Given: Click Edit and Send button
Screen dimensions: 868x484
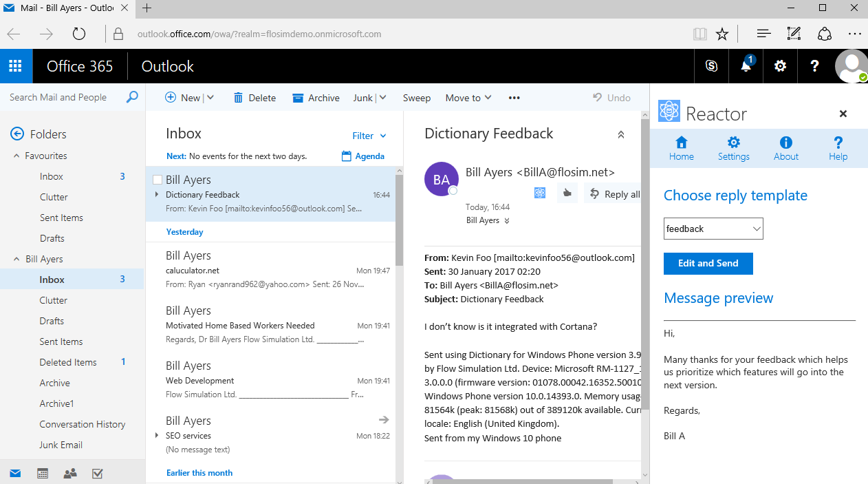Looking at the screenshot, I should [x=708, y=263].
